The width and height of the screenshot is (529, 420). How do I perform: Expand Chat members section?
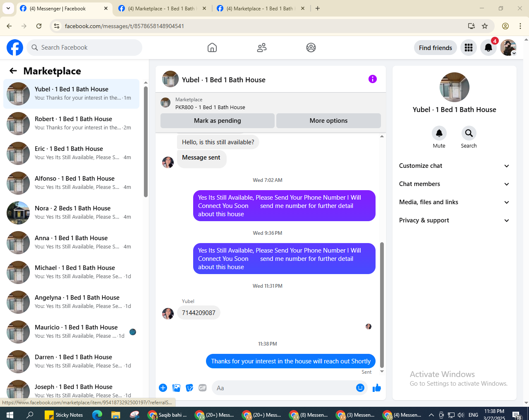pyautogui.click(x=454, y=184)
